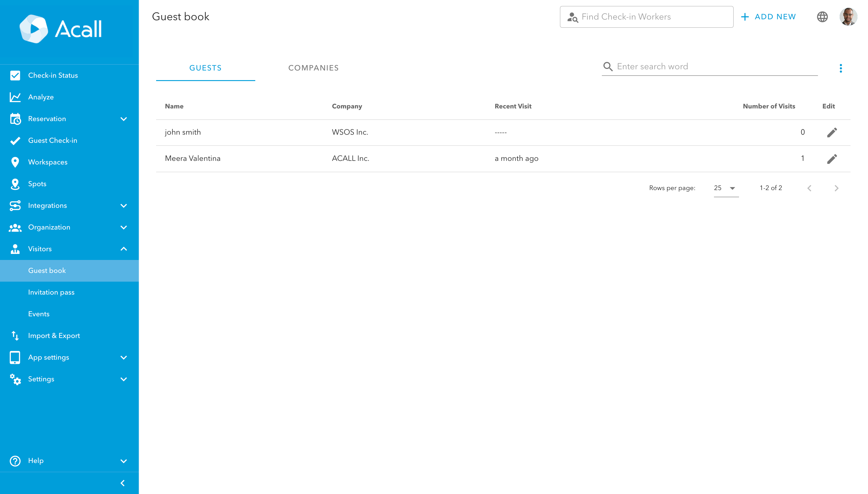Sort by Number of Visits header

[x=769, y=106]
